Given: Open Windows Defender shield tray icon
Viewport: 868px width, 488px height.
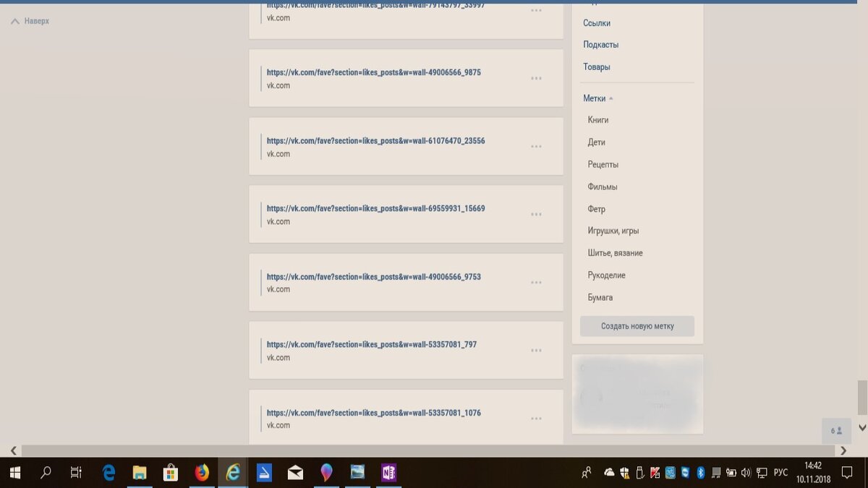Looking at the screenshot, I should [x=624, y=473].
